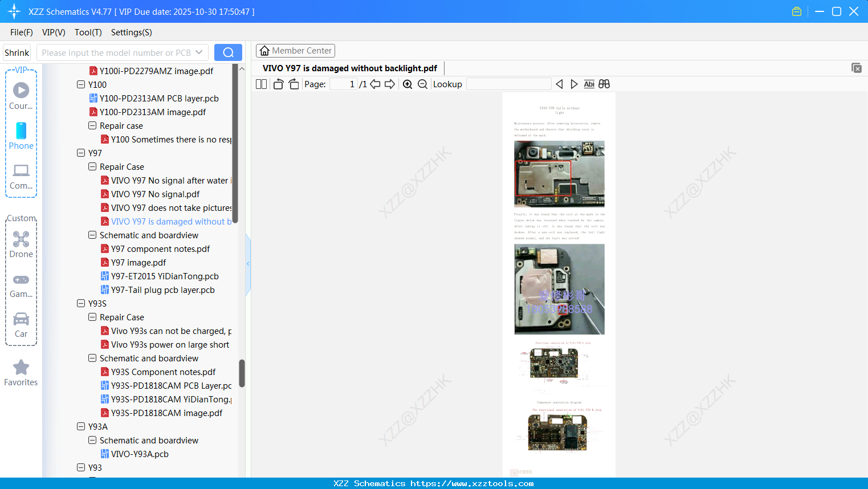Viewport: 868px width, 489px height.
Task: Open the Favorites star
Action: coord(21,373)
